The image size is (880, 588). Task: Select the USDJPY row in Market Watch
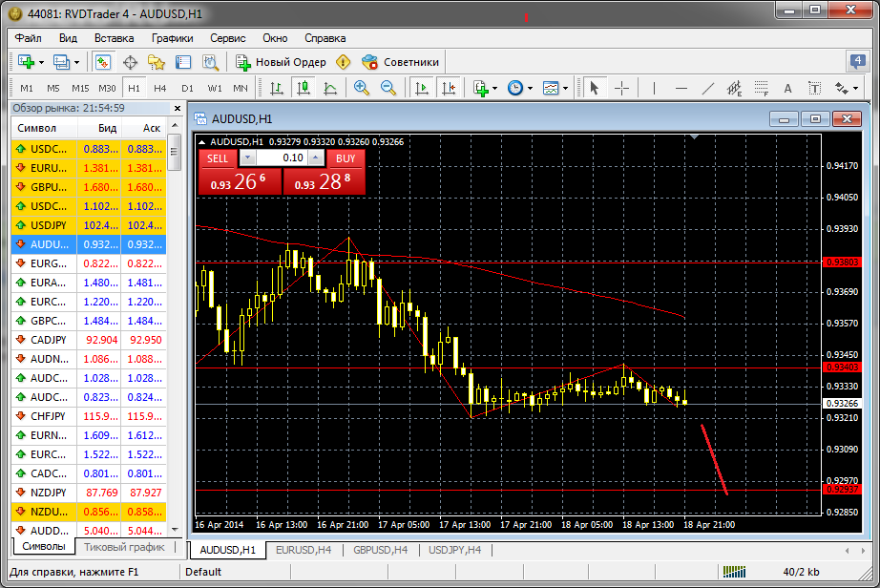(x=48, y=225)
